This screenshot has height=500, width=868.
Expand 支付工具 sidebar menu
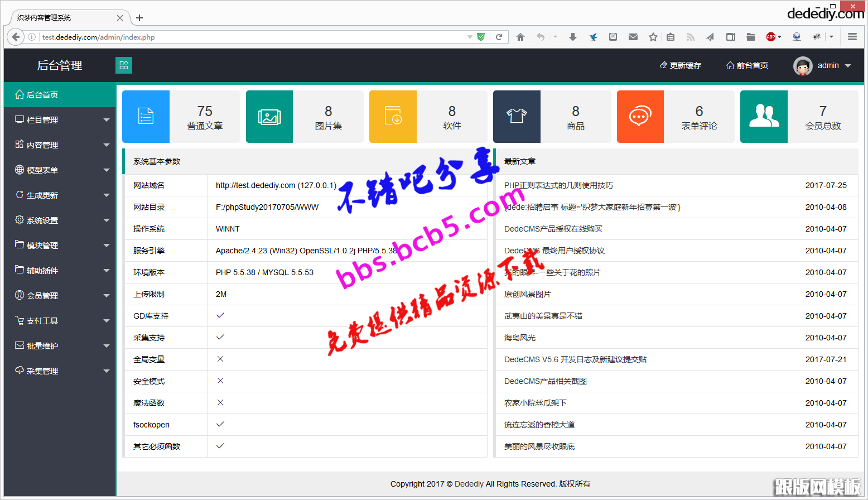point(60,321)
